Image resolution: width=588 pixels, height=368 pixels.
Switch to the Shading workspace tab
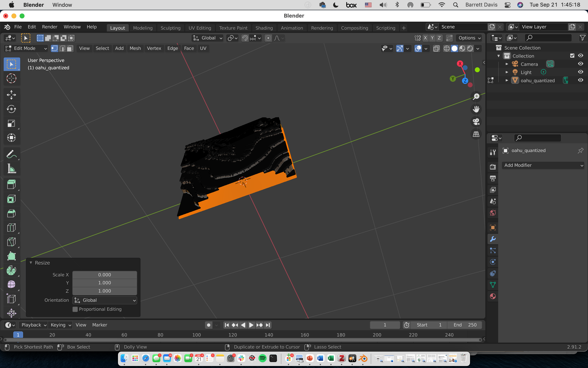[x=264, y=28]
